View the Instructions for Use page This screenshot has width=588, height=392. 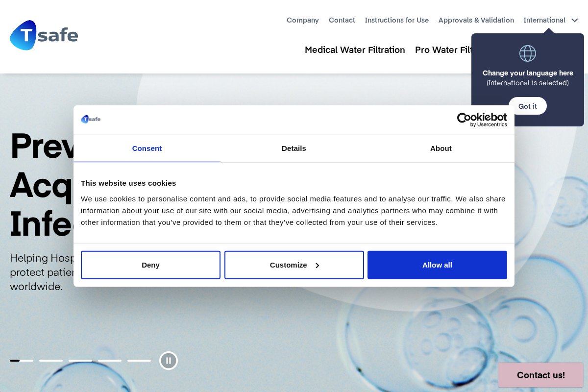tap(397, 20)
